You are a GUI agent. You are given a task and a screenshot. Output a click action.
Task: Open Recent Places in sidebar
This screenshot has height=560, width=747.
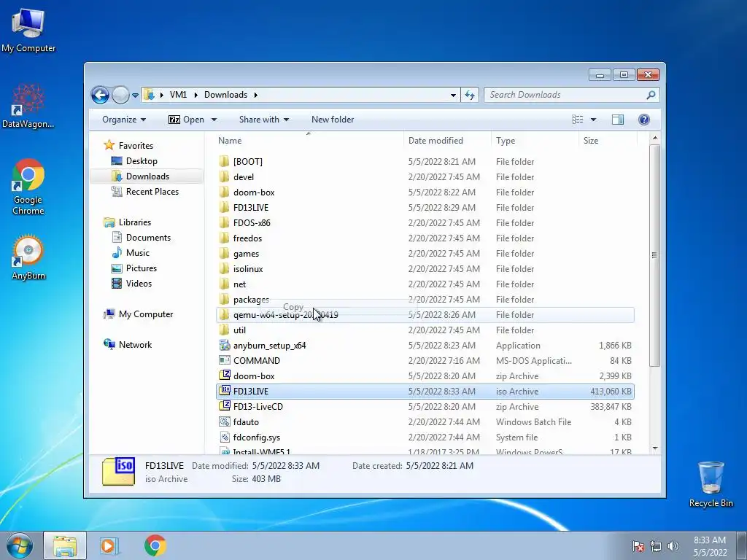click(152, 192)
